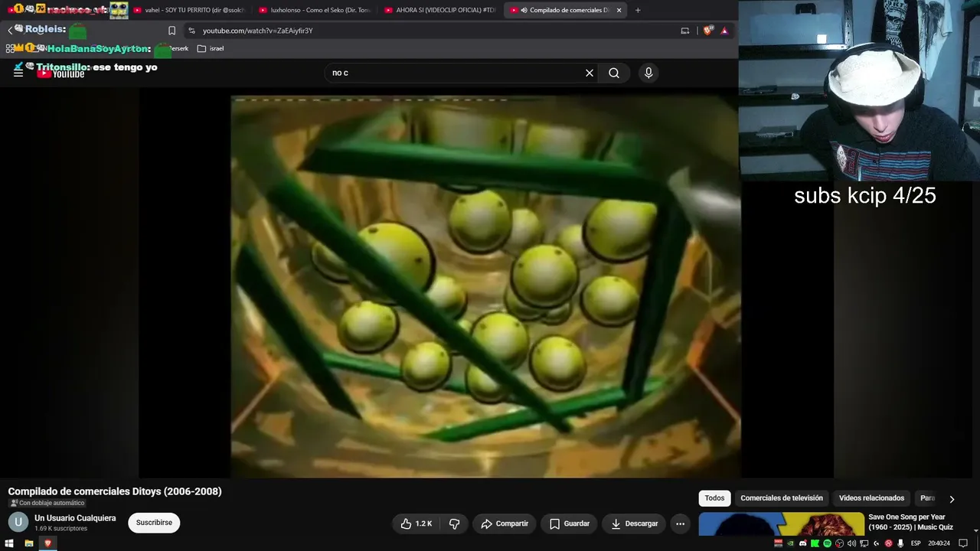Click the taskbar clock showing 20:40:24
The image size is (980, 551).
tap(939, 543)
